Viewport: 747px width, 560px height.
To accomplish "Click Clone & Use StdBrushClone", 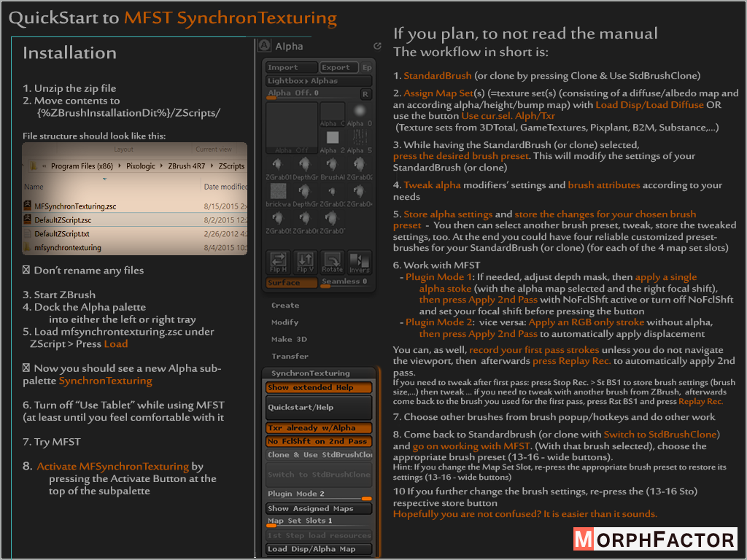I will [x=320, y=455].
